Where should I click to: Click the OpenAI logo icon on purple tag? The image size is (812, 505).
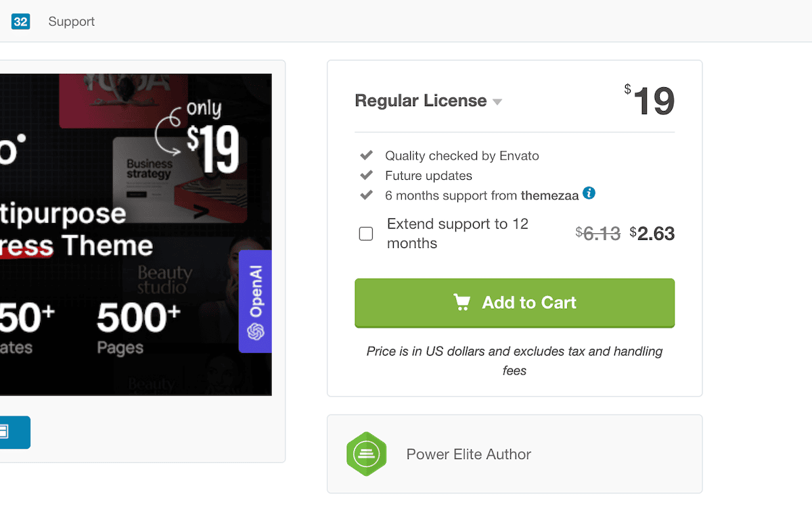256,331
